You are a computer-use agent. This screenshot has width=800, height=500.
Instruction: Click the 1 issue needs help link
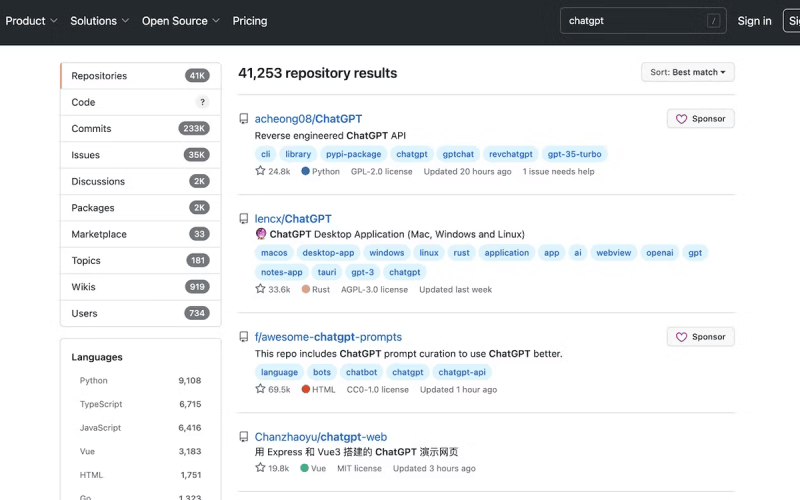pyautogui.click(x=558, y=171)
